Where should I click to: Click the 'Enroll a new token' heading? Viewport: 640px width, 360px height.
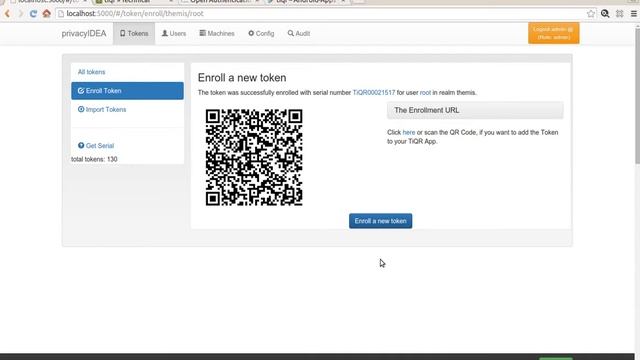242,78
